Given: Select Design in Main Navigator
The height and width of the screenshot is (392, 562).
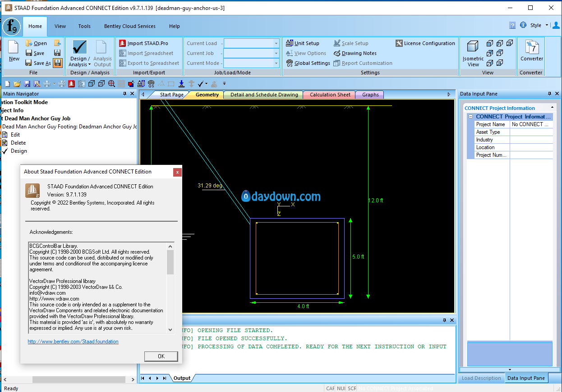Looking at the screenshot, I should (x=19, y=151).
